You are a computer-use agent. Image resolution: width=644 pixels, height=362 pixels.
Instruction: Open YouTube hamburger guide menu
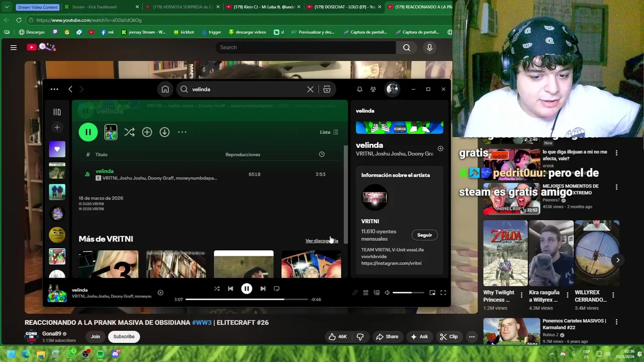click(14, 47)
